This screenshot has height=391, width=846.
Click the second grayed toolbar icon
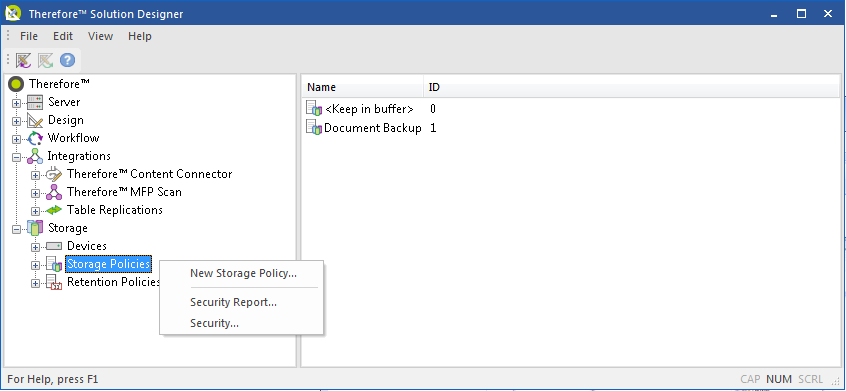pos(45,60)
